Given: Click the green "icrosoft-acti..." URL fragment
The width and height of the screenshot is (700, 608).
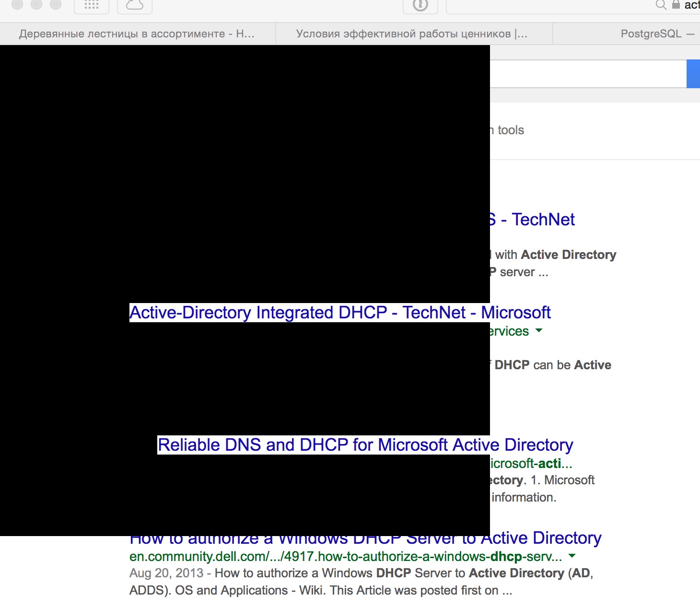Looking at the screenshot, I should 531,463.
